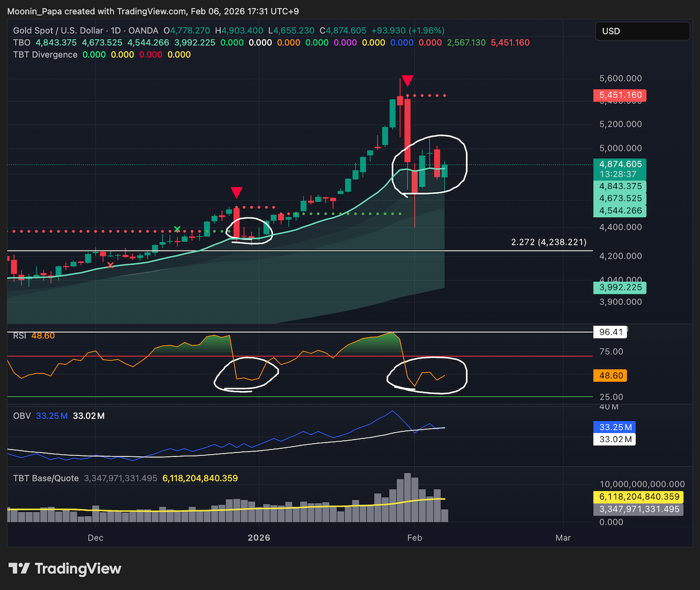Click the low value L4,655.230 in the legend
Viewport: 700px width, 590px height.
(291, 30)
